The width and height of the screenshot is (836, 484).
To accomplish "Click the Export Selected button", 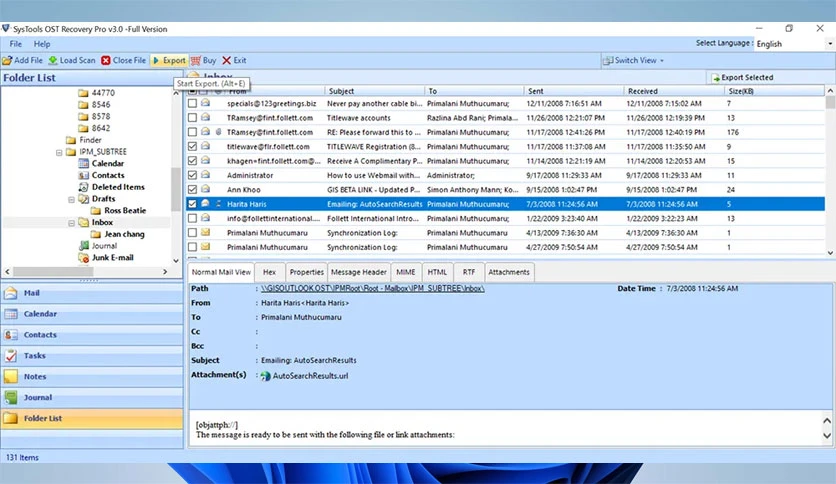I will pyautogui.click(x=742, y=78).
